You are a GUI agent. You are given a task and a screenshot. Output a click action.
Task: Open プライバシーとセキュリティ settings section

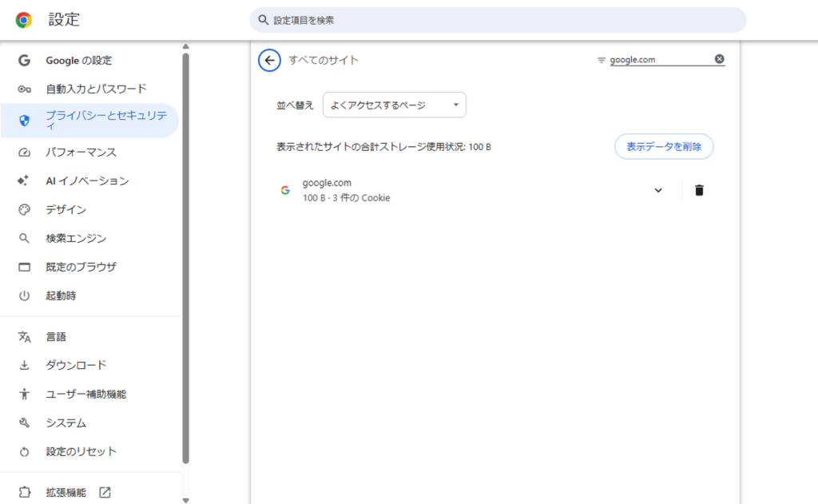[x=89, y=121]
